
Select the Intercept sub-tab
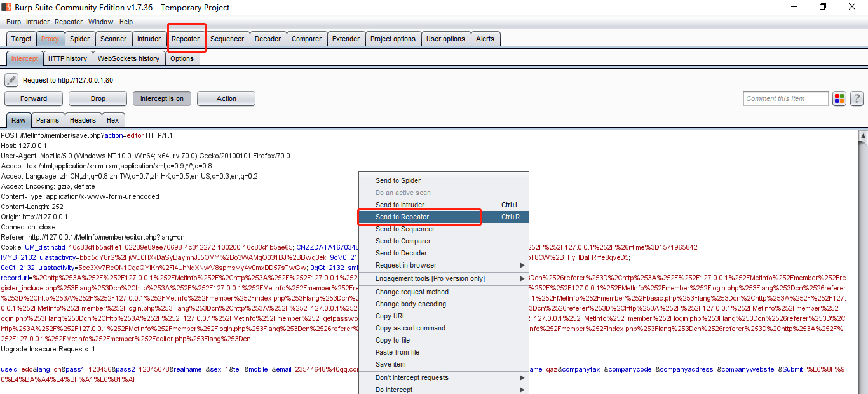click(25, 58)
